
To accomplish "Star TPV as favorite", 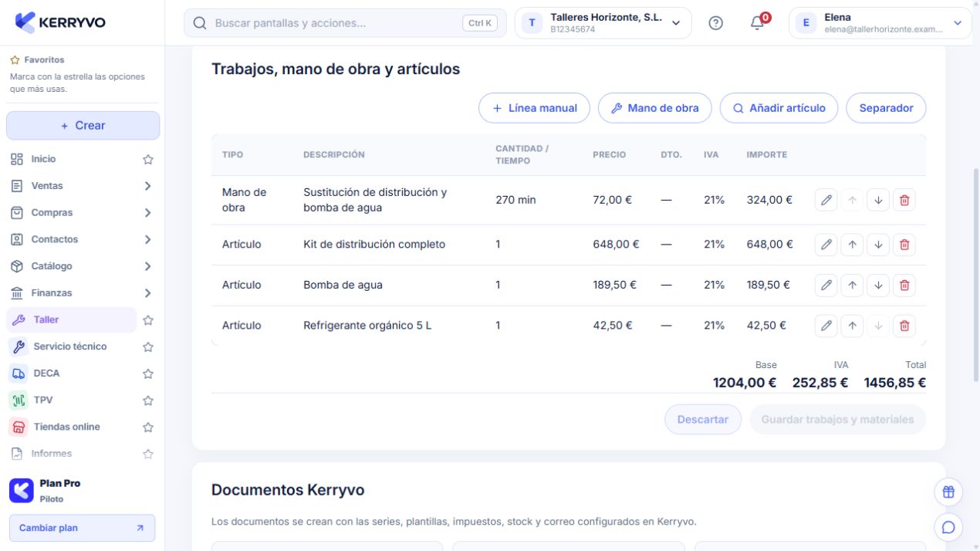I will tap(148, 401).
